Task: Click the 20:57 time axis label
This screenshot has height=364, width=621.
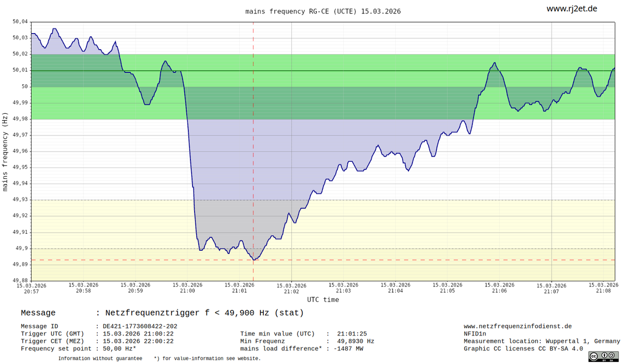Action: pos(32,287)
